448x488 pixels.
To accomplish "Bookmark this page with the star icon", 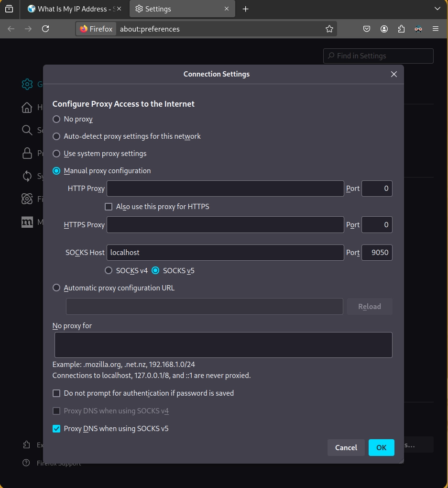I will point(329,29).
